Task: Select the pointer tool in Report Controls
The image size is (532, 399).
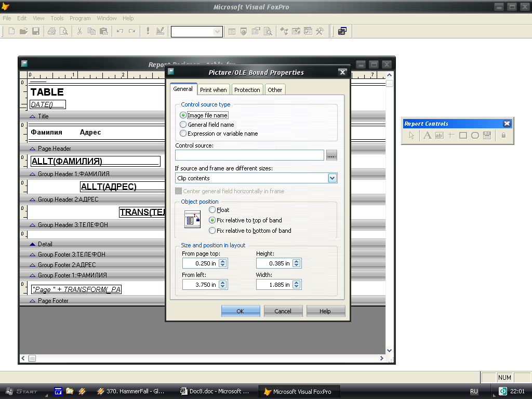Action: 411,136
